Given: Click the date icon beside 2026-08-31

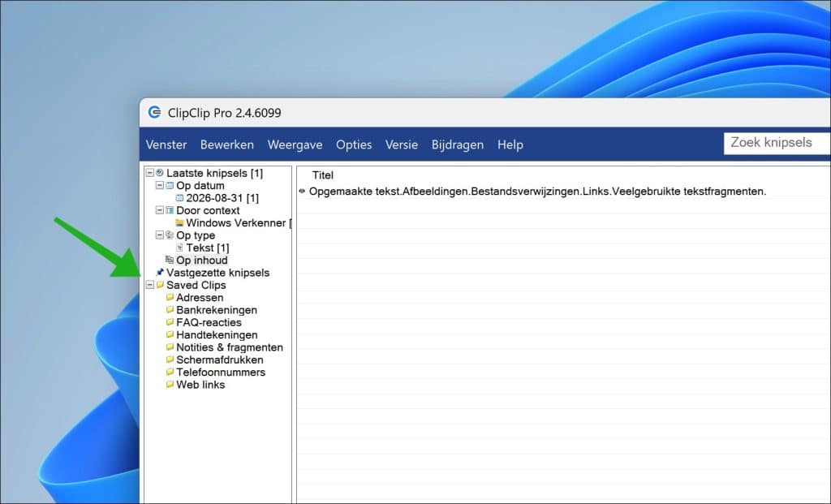Looking at the screenshot, I should [x=179, y=198].
